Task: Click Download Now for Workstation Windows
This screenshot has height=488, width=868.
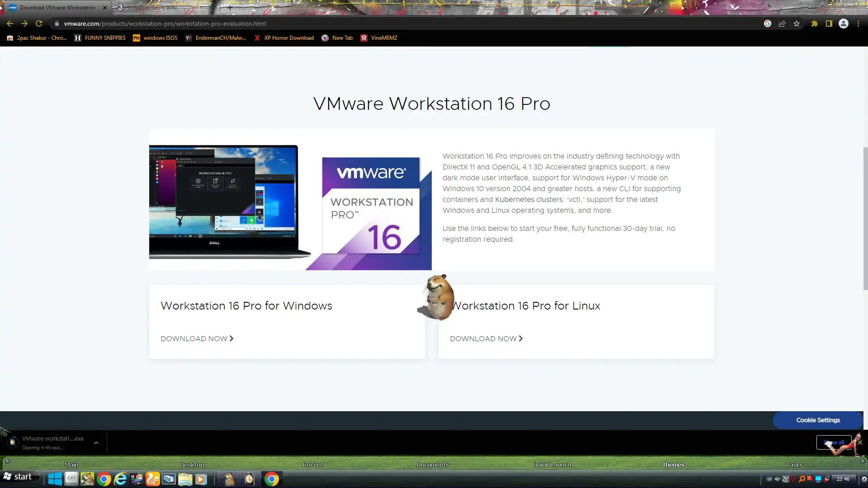Action: point(197,338)
